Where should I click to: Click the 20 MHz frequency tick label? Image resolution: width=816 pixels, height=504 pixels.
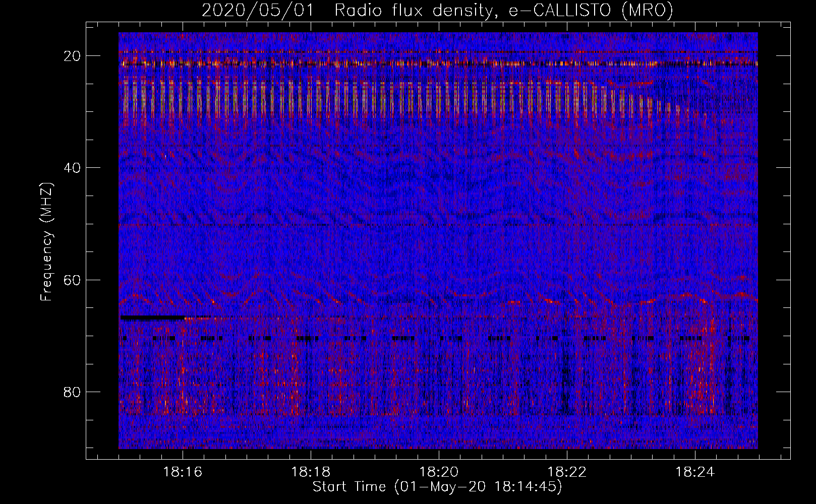pos(72,56)
